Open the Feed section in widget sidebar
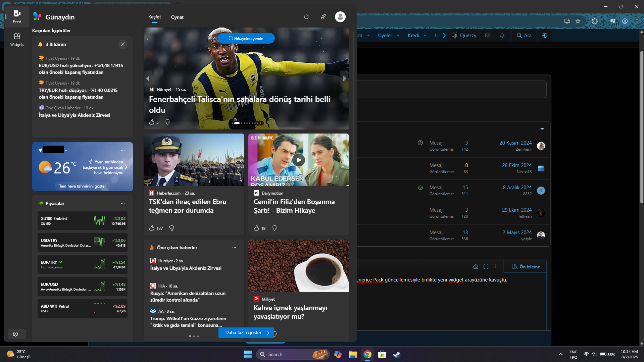 coord(17,17)
